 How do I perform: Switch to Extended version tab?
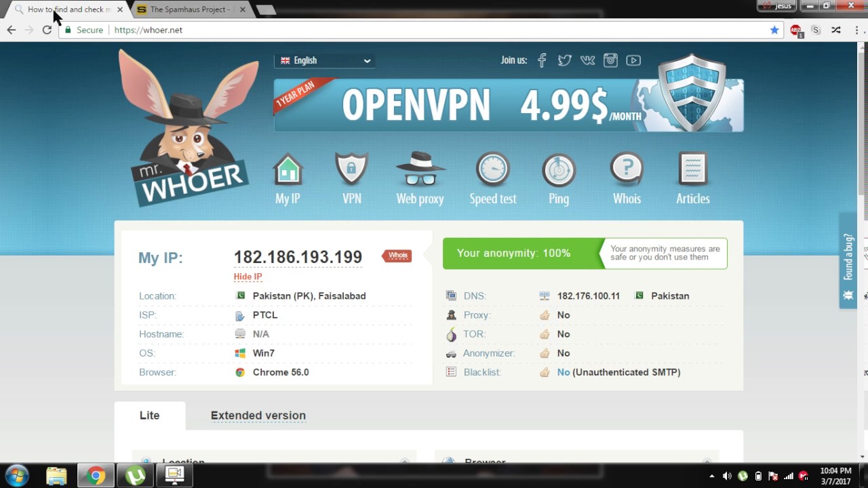tap(258, 415)
